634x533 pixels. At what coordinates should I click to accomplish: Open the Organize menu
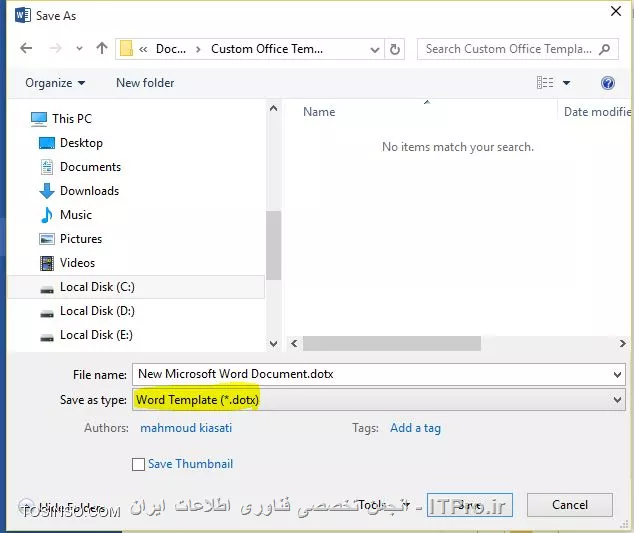pos(55,83)
